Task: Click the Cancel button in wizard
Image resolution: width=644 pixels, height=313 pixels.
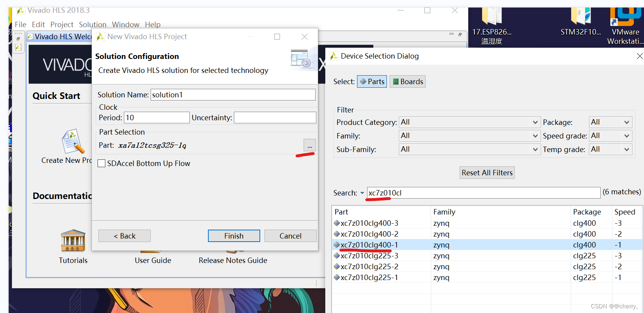Action: pyautogui.click(x=290, y=236)
